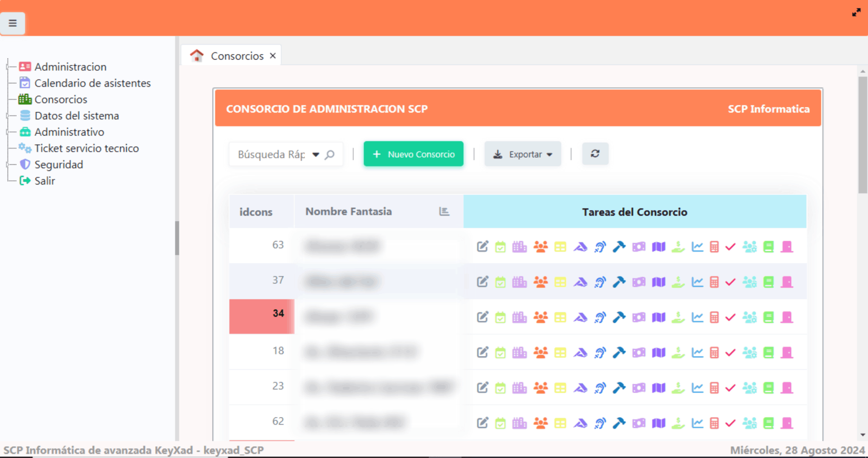
Task: Click the purple folded map icon in row 34
Action: point(659,317)
